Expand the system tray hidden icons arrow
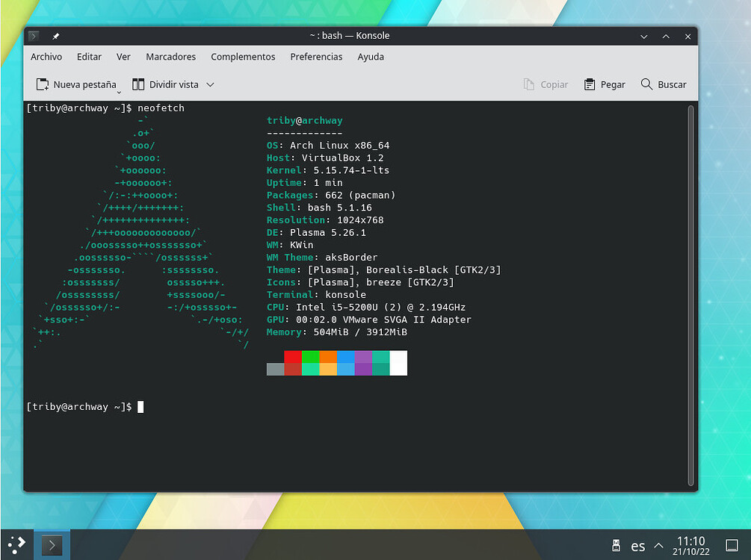Image resolution: width=751 pixels, height=560 pixels. [658, 545]
